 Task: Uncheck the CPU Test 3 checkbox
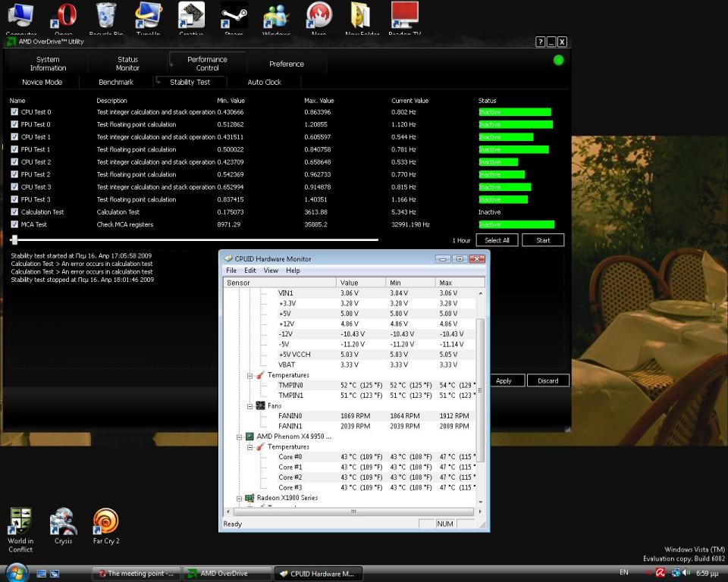pyautogui.click(x=14, y=187)
